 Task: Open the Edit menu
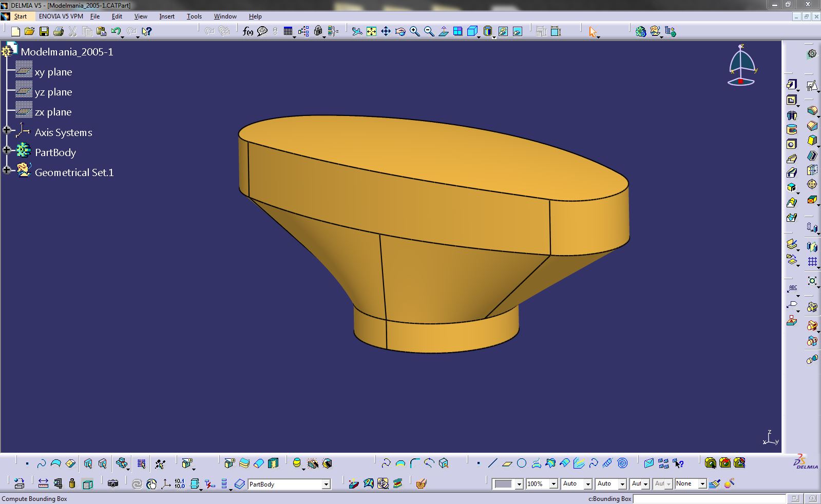[117, 16]
